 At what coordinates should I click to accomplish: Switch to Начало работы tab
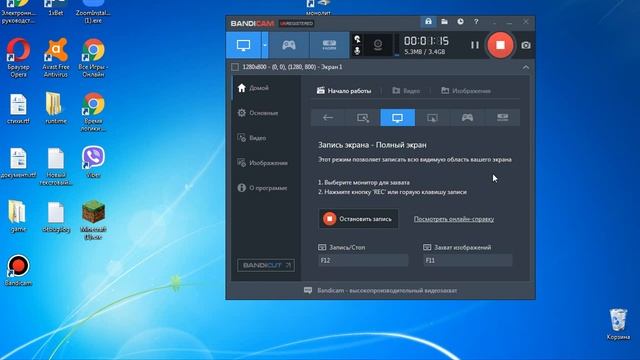coord(344,91)
